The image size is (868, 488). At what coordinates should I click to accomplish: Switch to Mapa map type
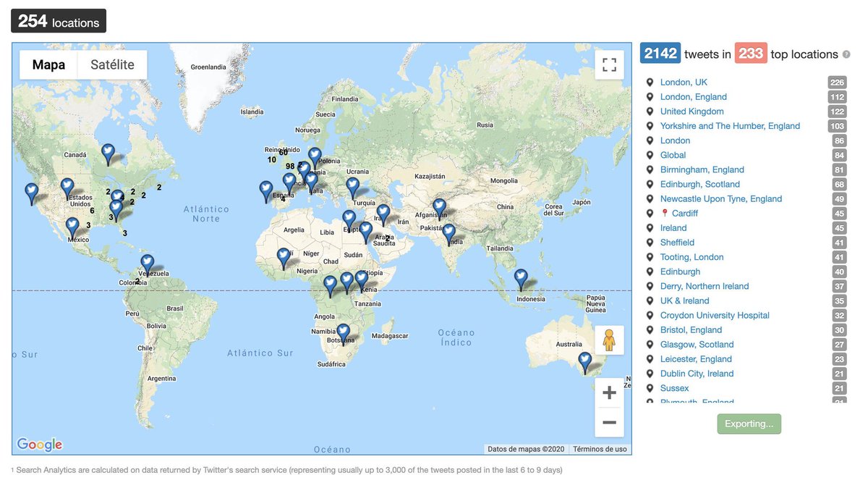48,64
